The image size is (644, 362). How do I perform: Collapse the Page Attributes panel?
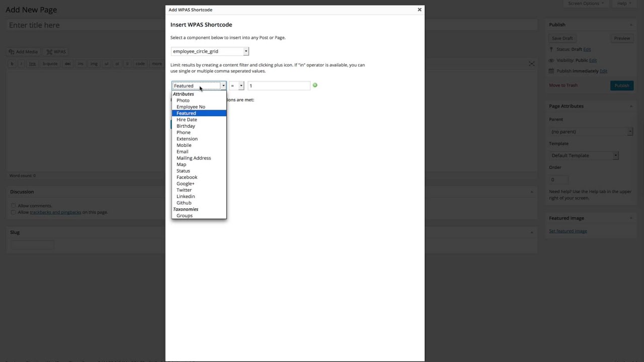631,106
